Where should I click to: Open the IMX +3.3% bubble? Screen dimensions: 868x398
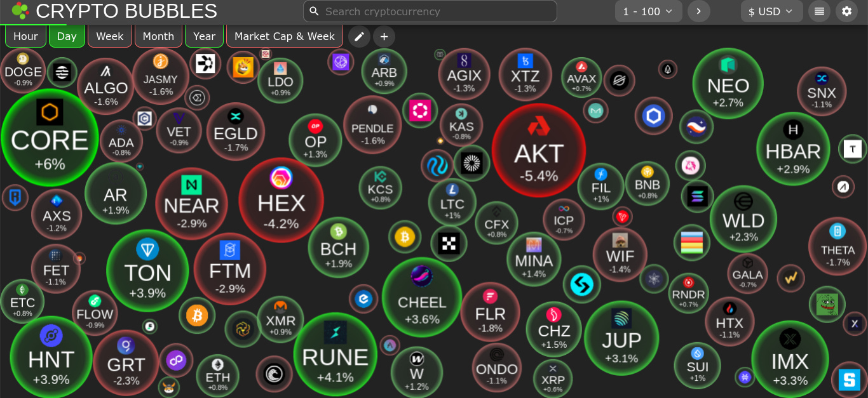point(790,359)
